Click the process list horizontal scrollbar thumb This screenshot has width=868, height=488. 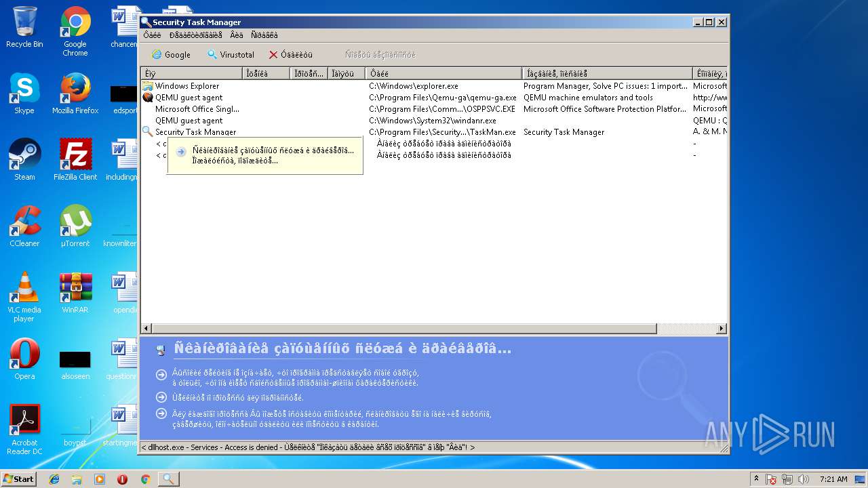403,329
